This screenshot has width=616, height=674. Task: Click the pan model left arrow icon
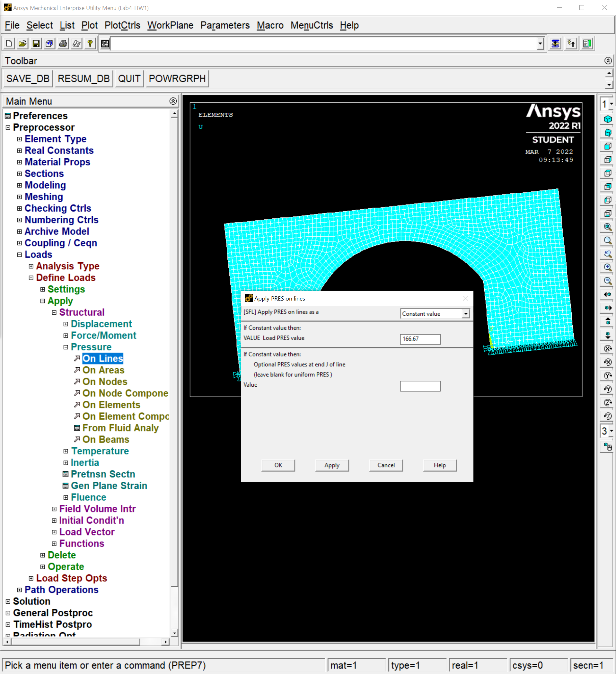coord(608,294)
